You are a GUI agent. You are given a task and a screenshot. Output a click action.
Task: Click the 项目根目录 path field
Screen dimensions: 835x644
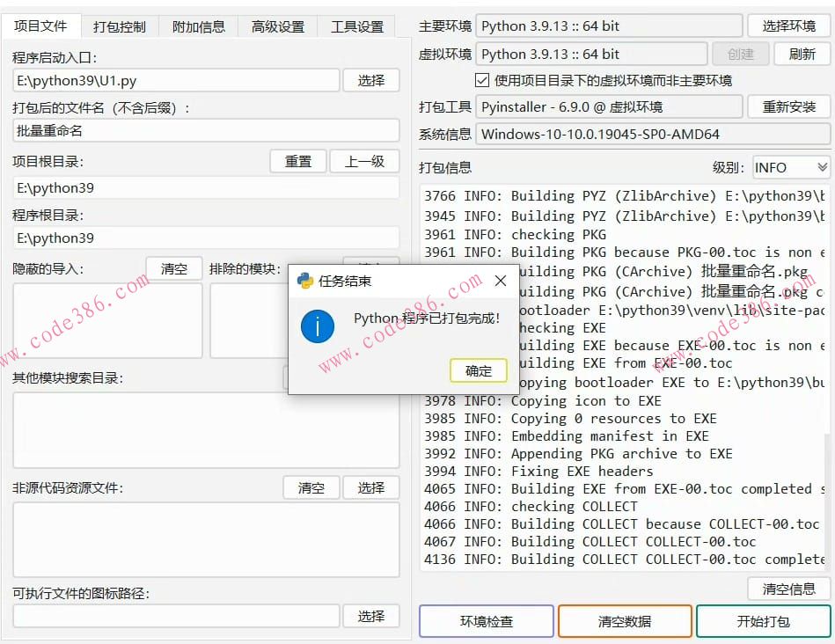(206, 187)
